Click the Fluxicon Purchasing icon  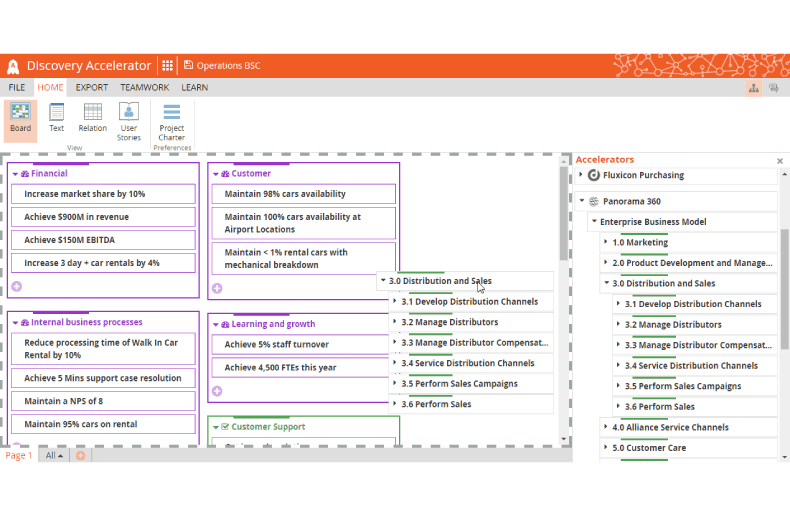[594, 175]
